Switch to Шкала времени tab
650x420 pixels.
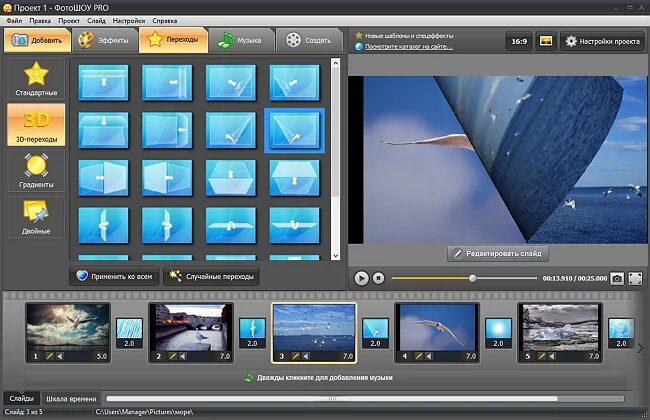coord(71,398)
